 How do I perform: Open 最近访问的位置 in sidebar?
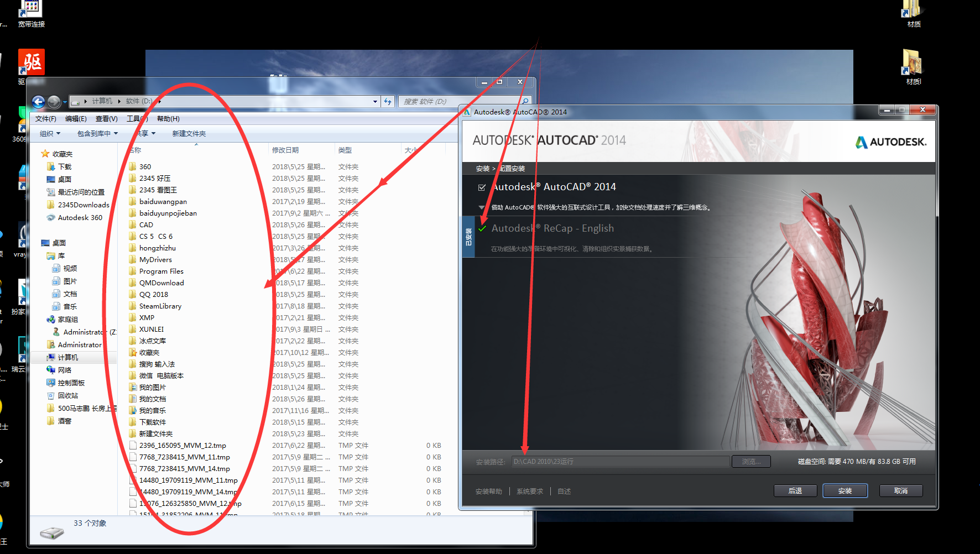point(81,192)
